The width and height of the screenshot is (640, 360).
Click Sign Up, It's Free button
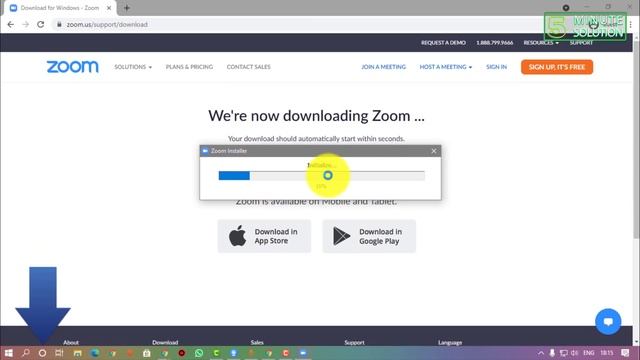pyautogui.click(x=557, y=67)
